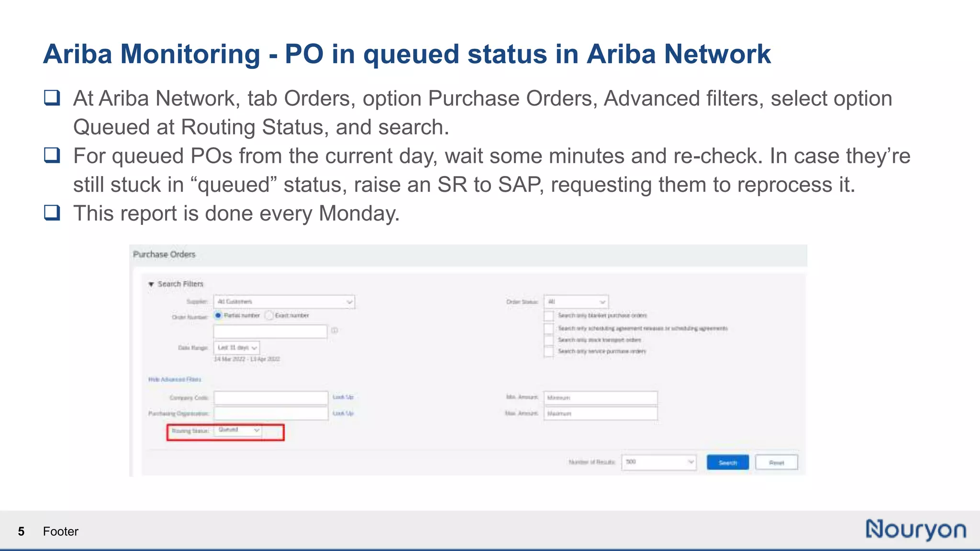Click Hide Advanced Filters link
The width and height of the screenshot is (980, 551).
175,379
